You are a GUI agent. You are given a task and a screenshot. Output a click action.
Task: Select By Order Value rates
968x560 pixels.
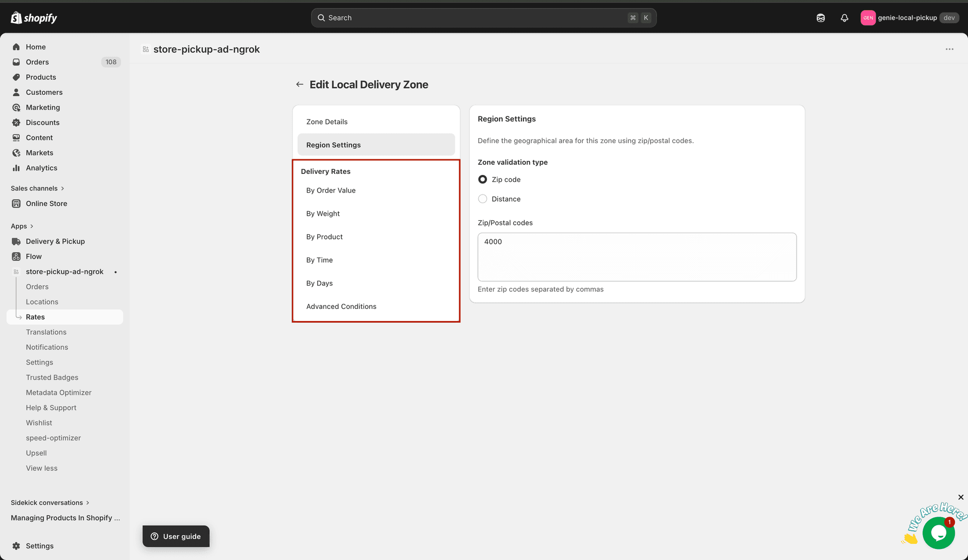pos(376,191)
